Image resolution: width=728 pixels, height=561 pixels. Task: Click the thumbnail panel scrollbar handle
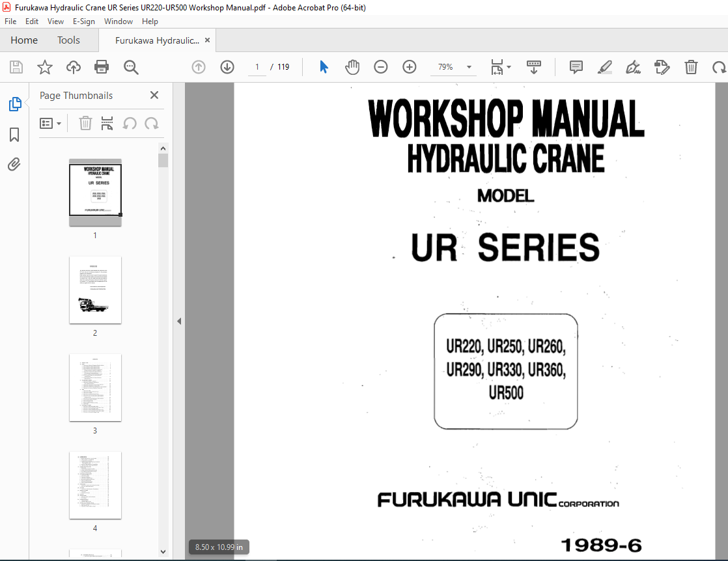[x=163, y=161]
